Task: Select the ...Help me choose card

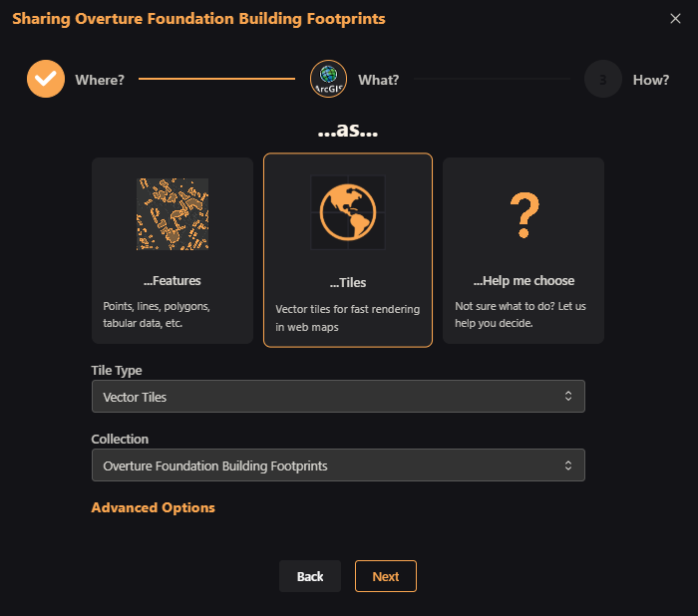Action: [x=523, y=250]
